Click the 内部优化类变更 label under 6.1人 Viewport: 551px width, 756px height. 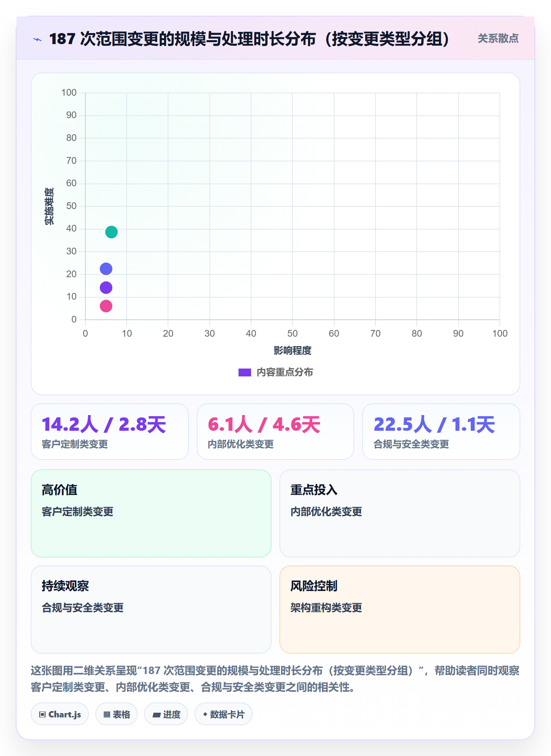click(x=241, y=444)
